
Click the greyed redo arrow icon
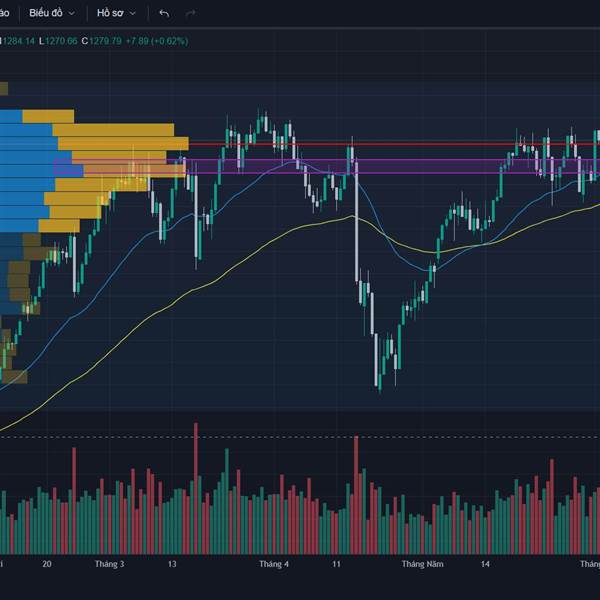(x=191, y=14)
